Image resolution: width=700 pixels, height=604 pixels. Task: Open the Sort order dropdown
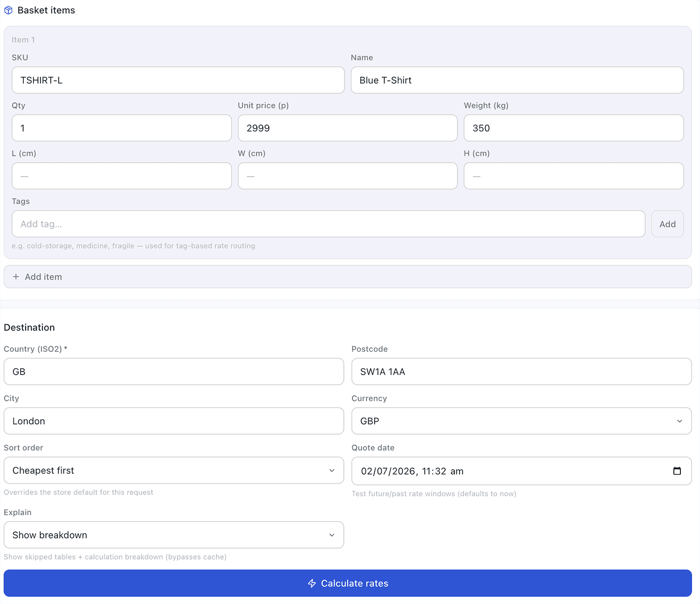(x=174, y=471)
